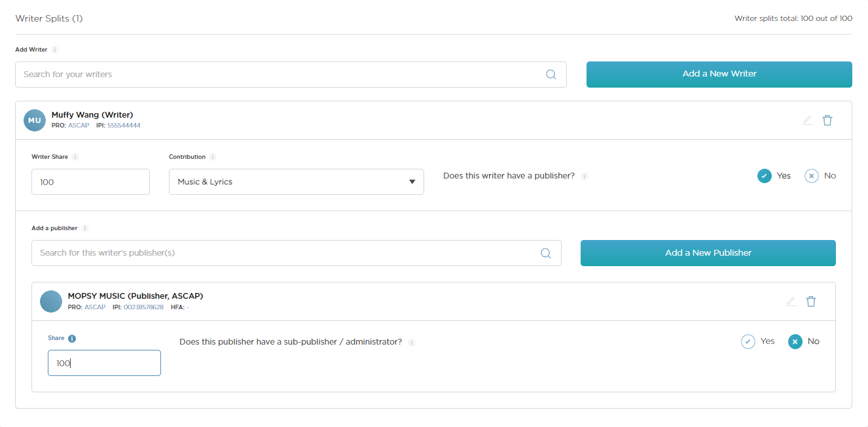Click ASCAP link under MOPSY MUSIC
The width and height of the screenshot is (868, 427).
(x=95, y=307)
